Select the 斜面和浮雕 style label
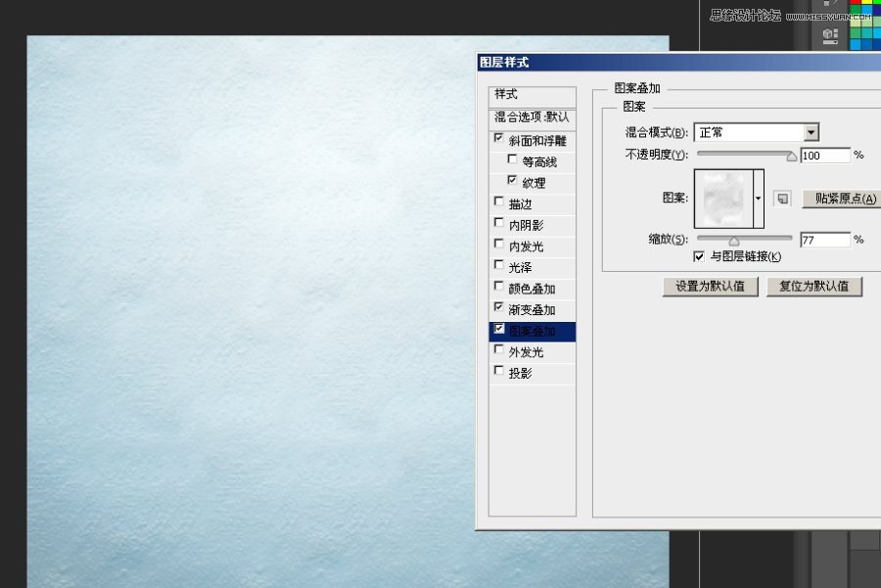The image size is (881, 588). [x=537, y=141]
